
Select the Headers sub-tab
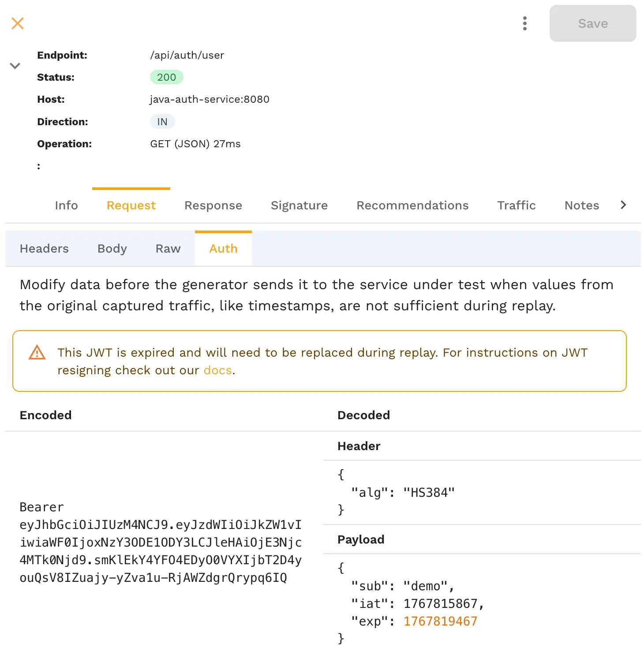tap(44, 248)
